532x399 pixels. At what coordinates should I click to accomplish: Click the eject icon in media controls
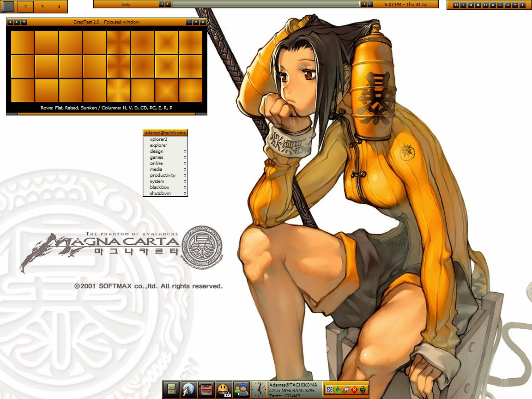point(493,5)
